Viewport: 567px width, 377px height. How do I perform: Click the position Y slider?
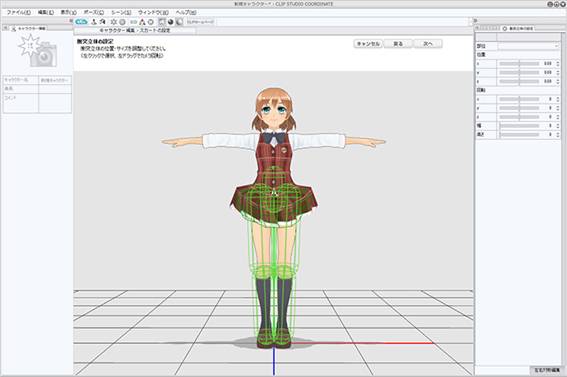pos(519,73)
